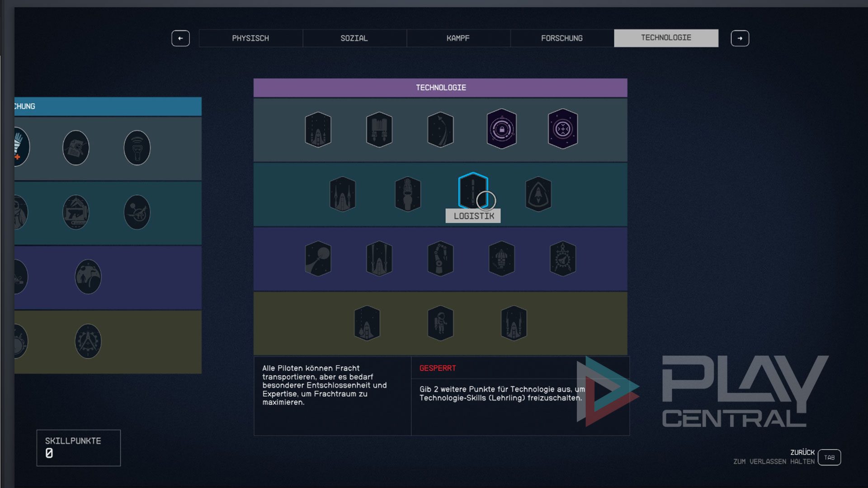Viewport: 868px width, 488px height.
Task: Click the TAB Zurück key button
Action: [x=829, y=457]
